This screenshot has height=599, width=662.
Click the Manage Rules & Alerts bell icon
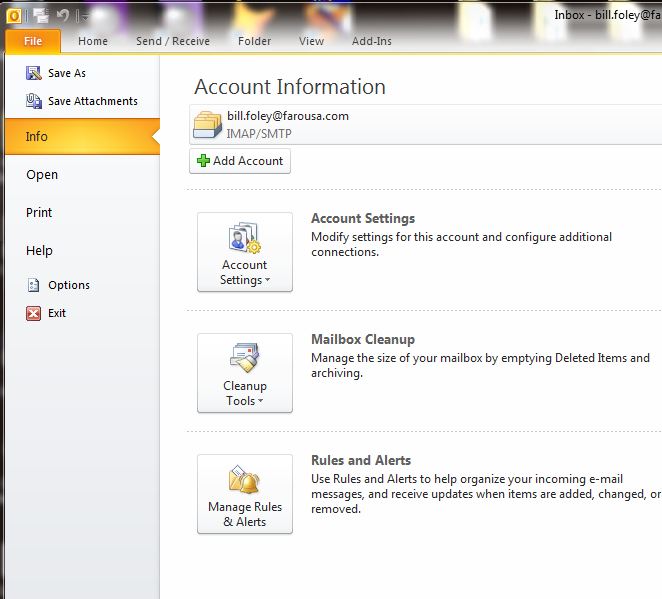click(x=244, y=479)
